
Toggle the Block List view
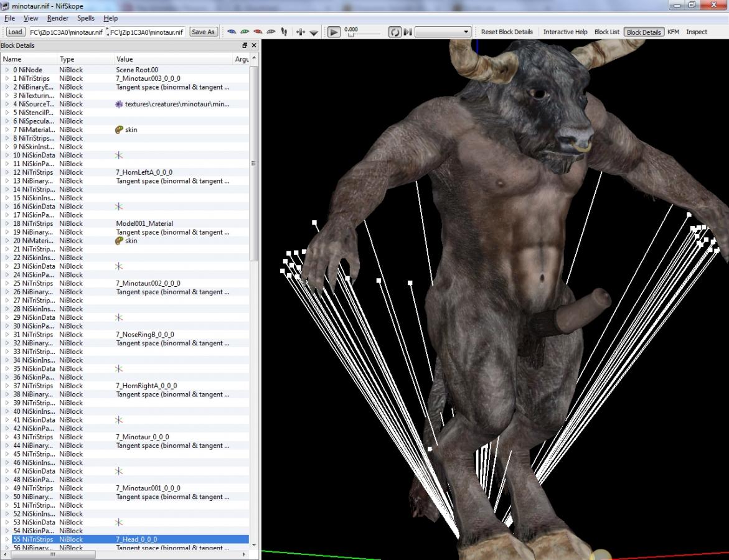607,32
